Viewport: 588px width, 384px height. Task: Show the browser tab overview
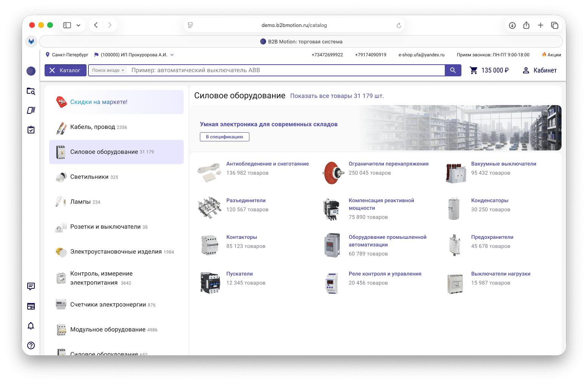click(x=555, y=25)
